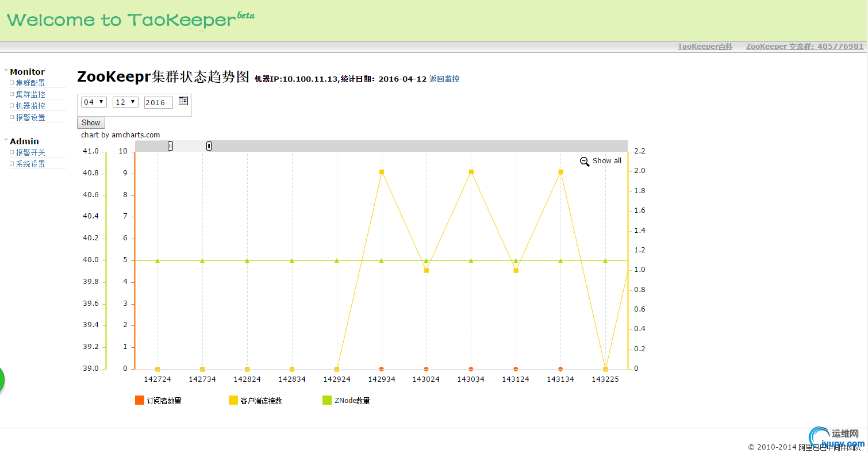Open the month dropdown showing 04
Image resolution: width=868 pixels, height=453 pixels.
tap(94, 102)
